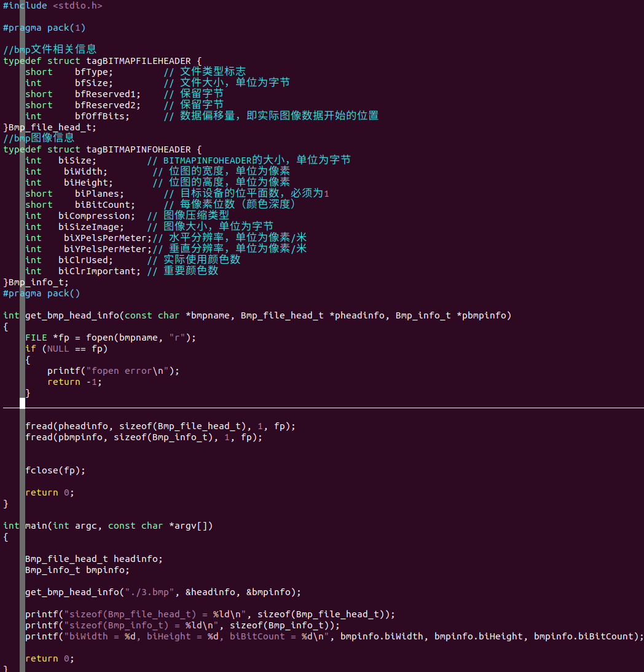Click the 'return -1;' statement
Viewport: 644px width, 672px height.
coord(74,382)
